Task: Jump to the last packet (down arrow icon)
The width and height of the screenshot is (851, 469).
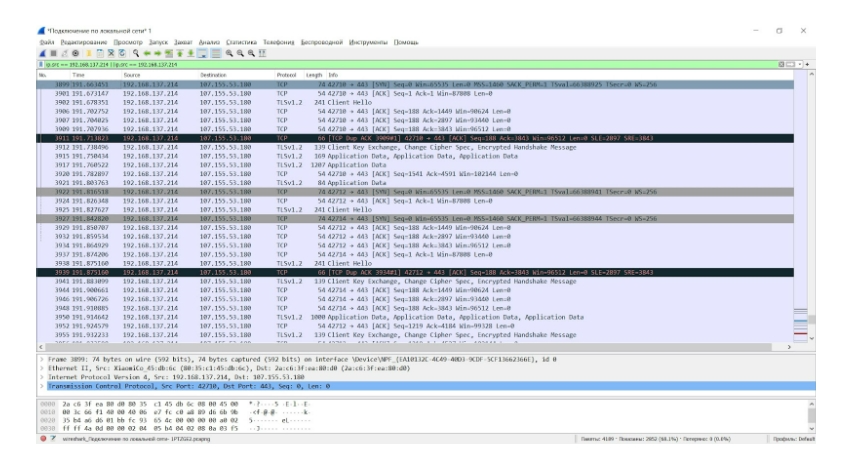Action: pos(190,53)
